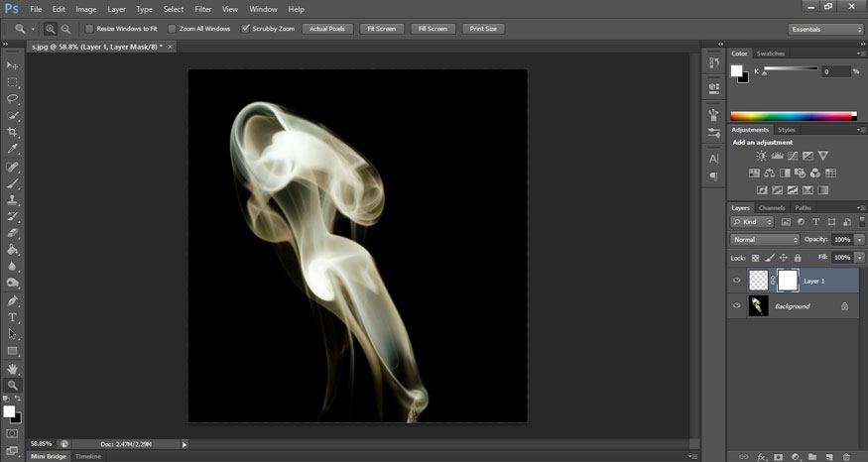Select the Pen tool
This screenshot has height=462, width=868.
12,301
